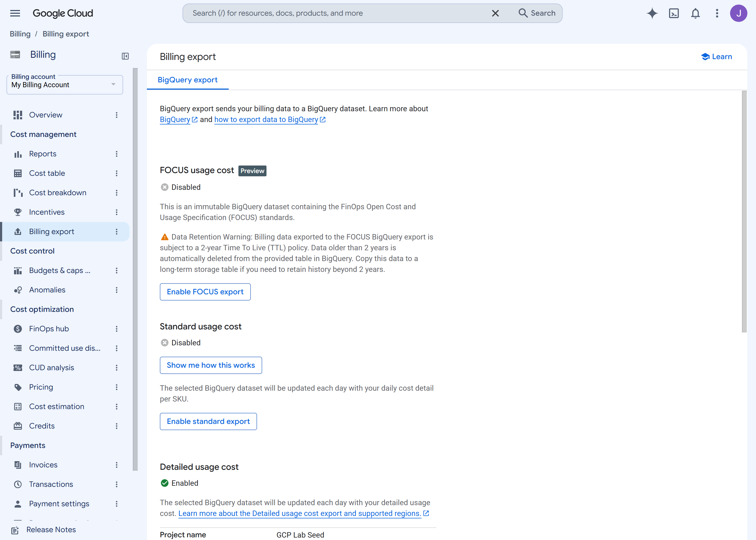The height and width of the screenshot is (540, 756).
Task: Click the Incentives trophy icon
Action: 18,212
